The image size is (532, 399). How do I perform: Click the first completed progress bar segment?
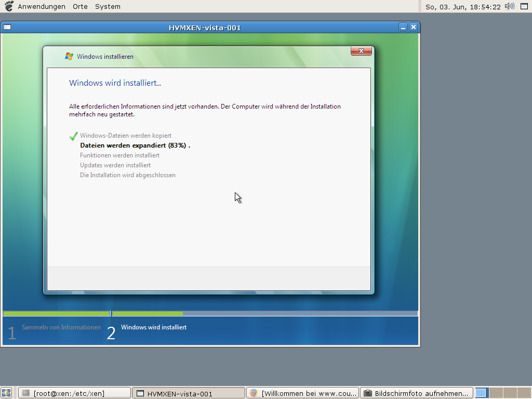click(x=56, y=313)
